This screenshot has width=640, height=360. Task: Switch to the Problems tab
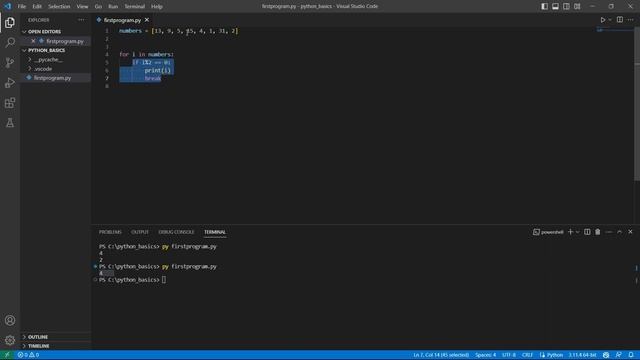[x=110, y=232]
